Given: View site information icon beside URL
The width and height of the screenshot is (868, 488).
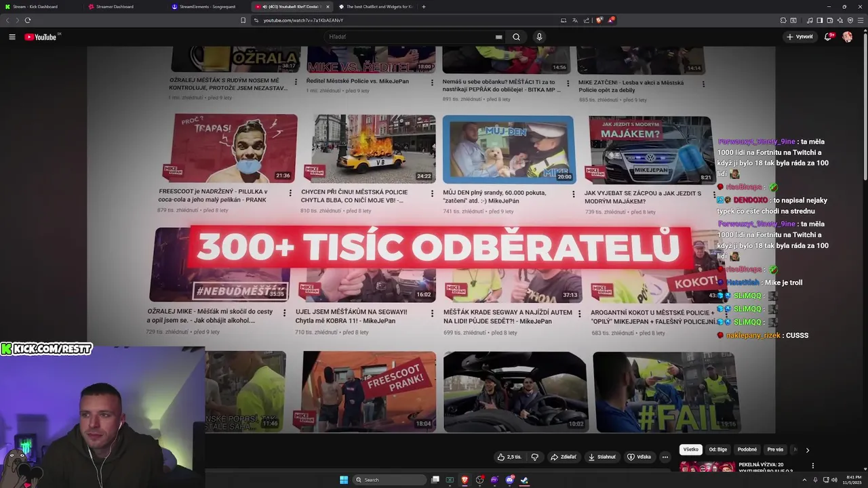Looking at the screenshot, I should point(256,20).
